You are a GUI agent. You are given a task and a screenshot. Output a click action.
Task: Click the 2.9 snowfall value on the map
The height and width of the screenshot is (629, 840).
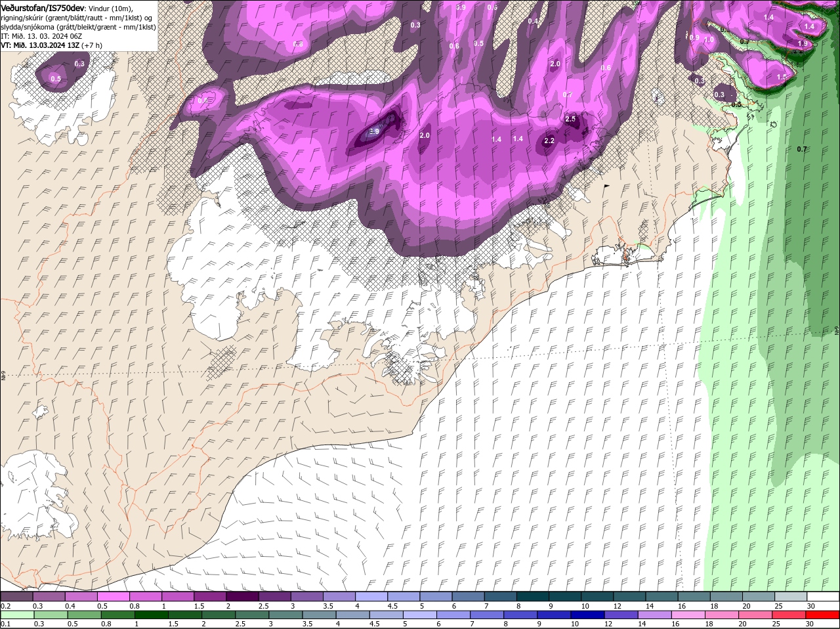click(374, 132)
